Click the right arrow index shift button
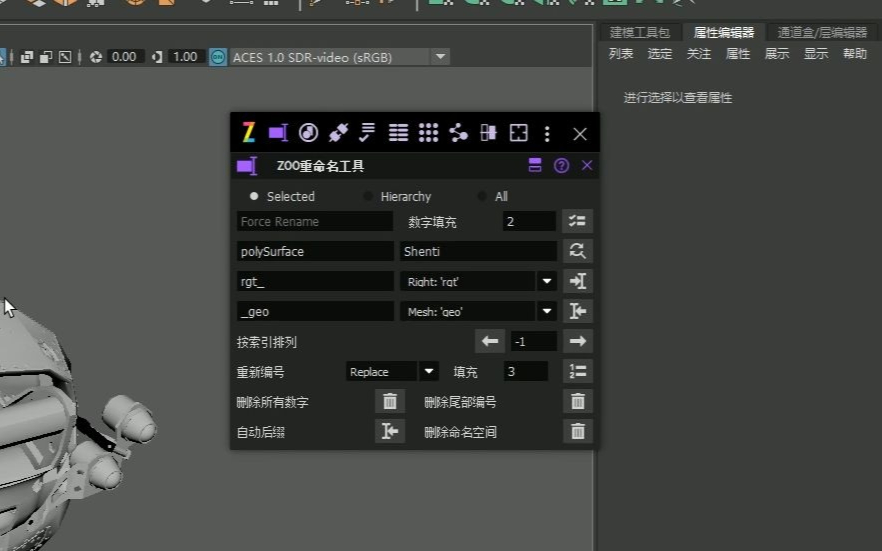The image size is (882, 551). coord(577,341)
